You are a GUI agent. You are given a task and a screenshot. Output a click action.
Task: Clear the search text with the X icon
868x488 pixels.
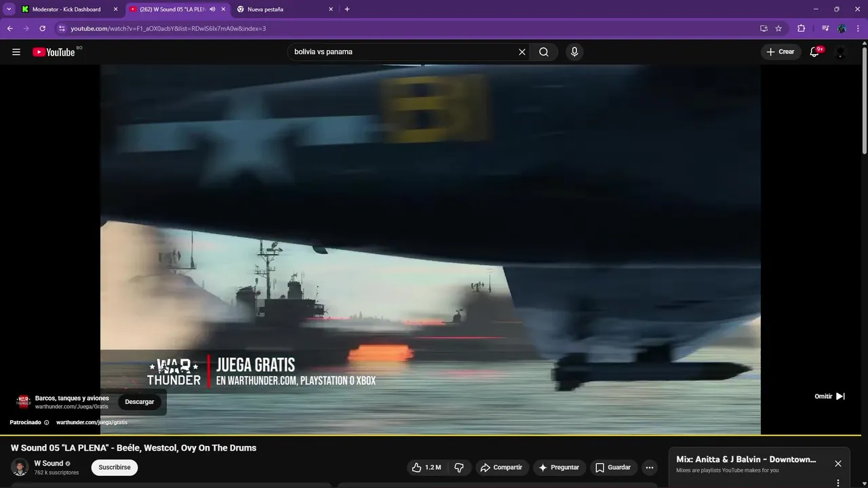522,52
